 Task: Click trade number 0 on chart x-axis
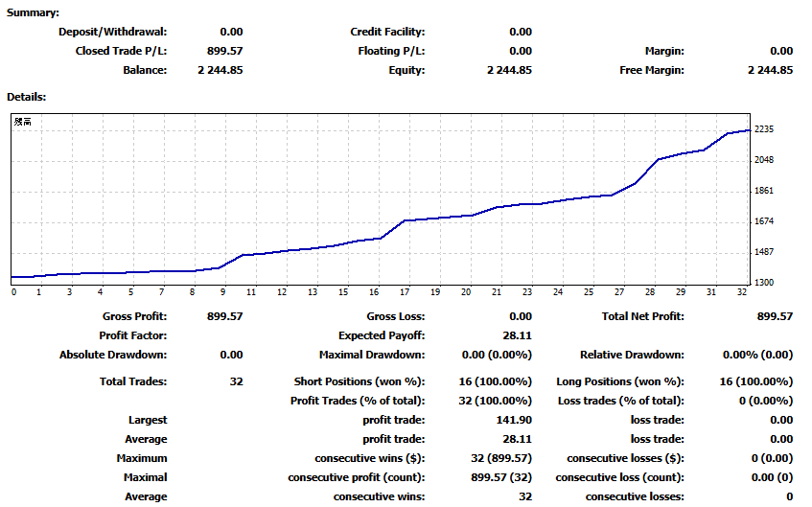click(x=14, y=292)
